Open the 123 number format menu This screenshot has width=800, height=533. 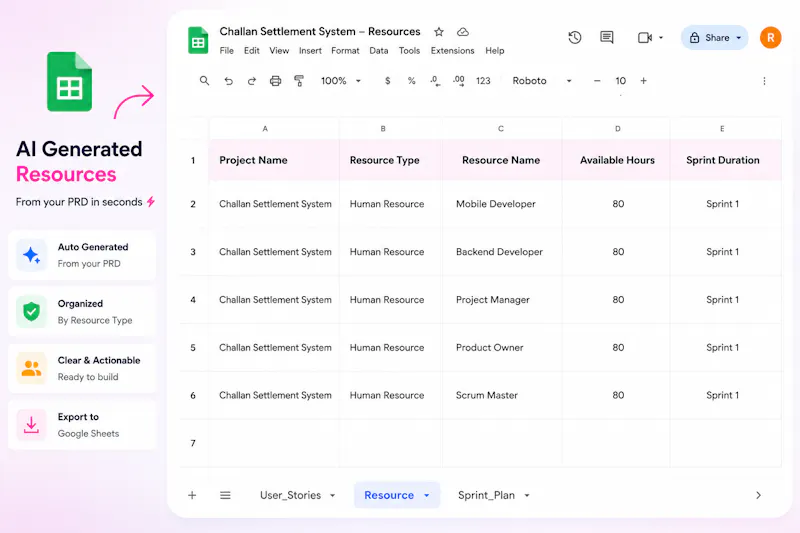(x=483, y=81)
